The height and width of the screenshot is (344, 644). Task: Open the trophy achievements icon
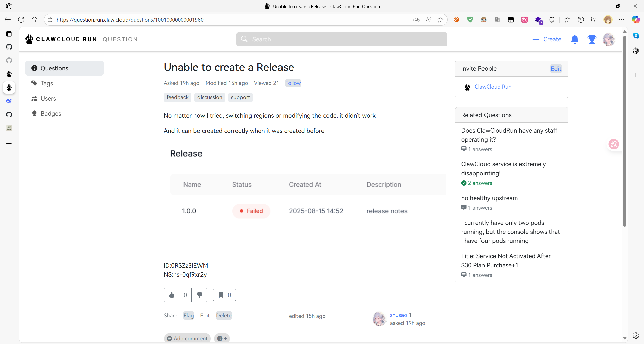[x=592, y=39]
